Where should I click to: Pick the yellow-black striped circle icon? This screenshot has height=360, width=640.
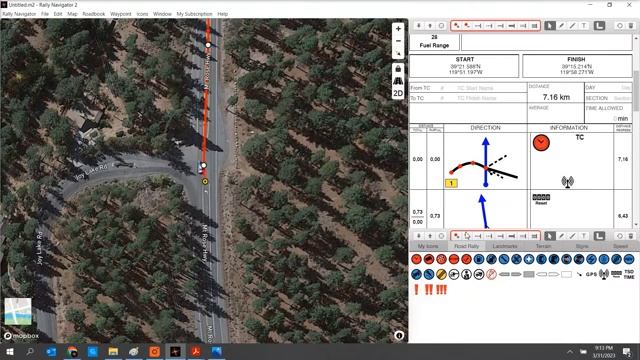tap(441, 274)
